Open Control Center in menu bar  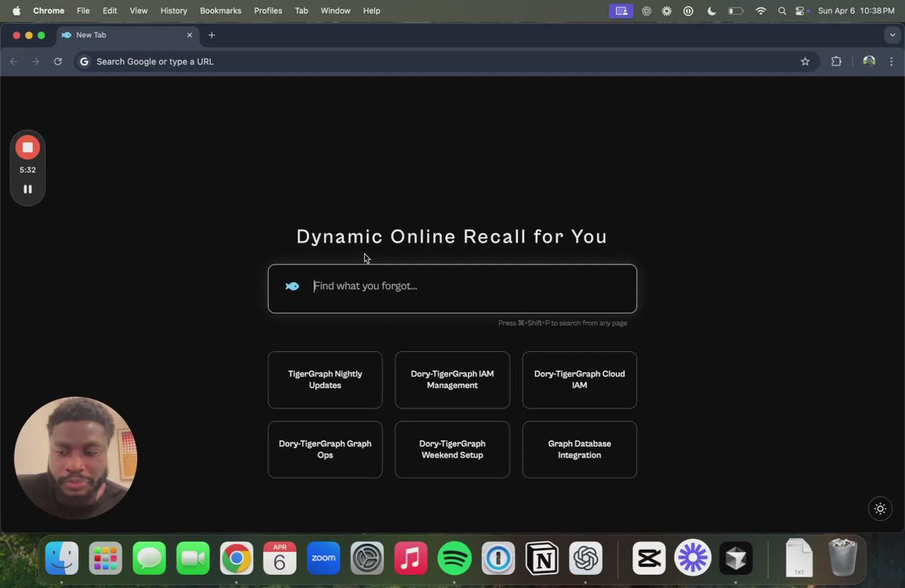tap(800, 11)
